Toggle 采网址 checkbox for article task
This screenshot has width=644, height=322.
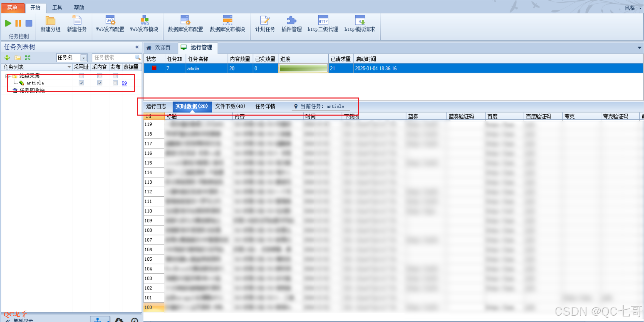click(x=81, y=83)
